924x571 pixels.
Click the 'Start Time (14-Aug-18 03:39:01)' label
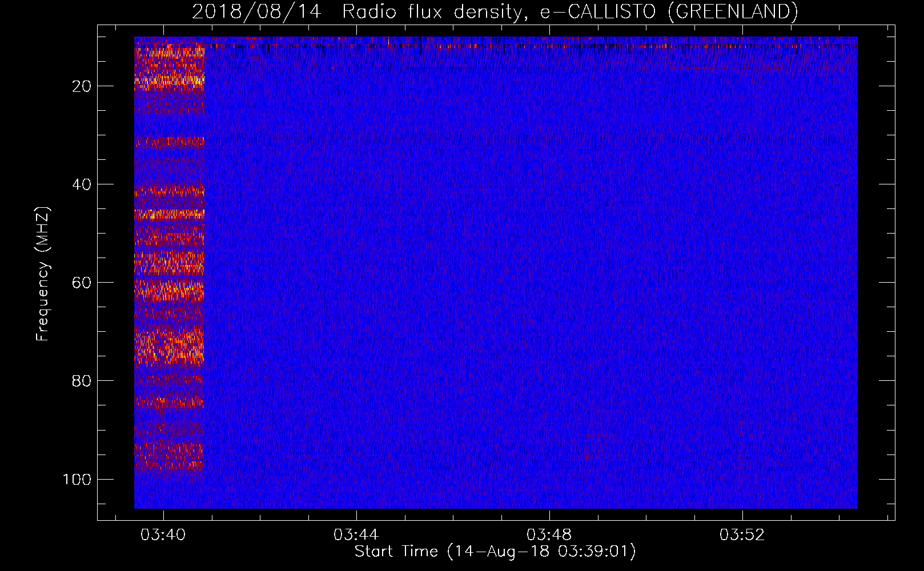(495, 552)
